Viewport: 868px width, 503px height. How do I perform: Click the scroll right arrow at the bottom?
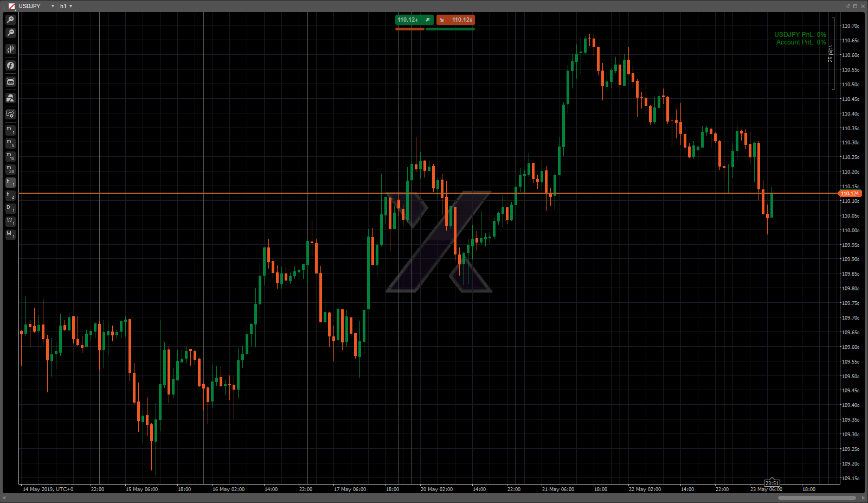coord(863,498)
